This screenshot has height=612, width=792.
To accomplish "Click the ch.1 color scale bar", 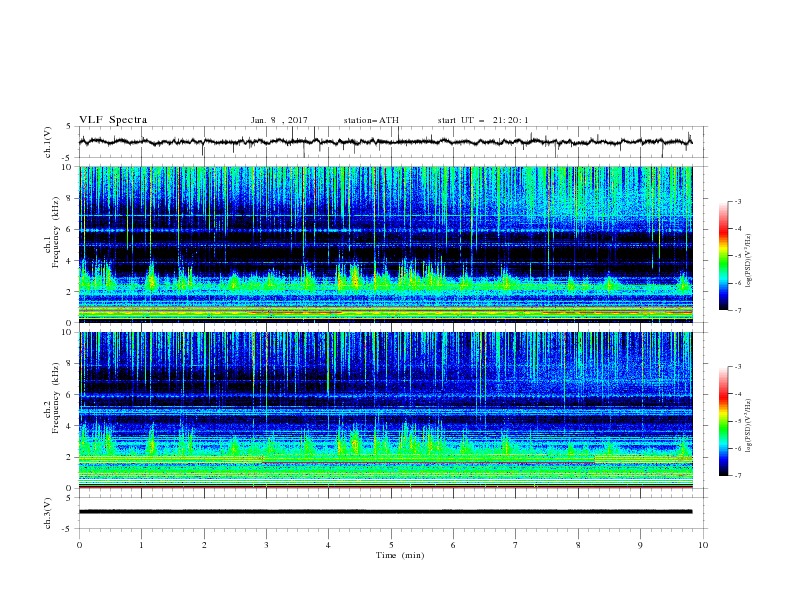I will (723, 256).
